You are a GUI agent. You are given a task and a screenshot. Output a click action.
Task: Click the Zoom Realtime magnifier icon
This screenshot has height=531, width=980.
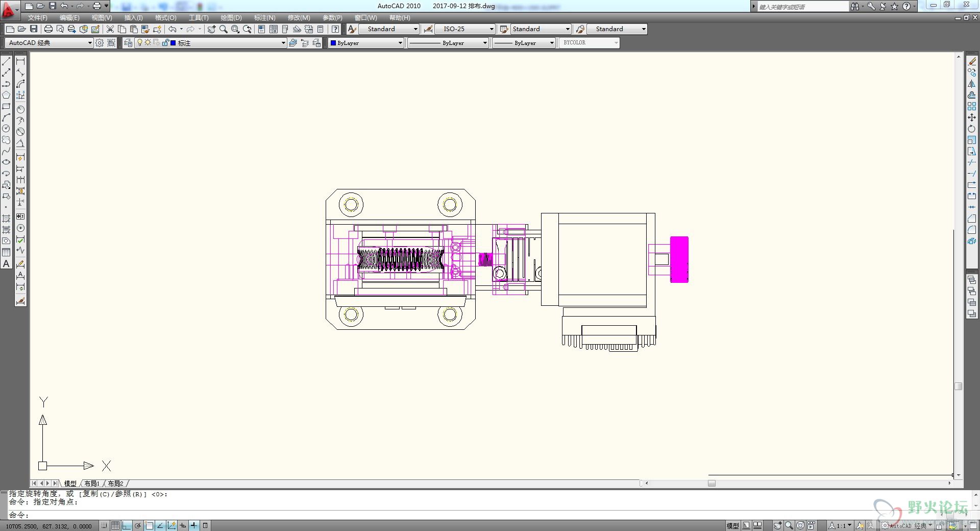[x=223, y=29]
